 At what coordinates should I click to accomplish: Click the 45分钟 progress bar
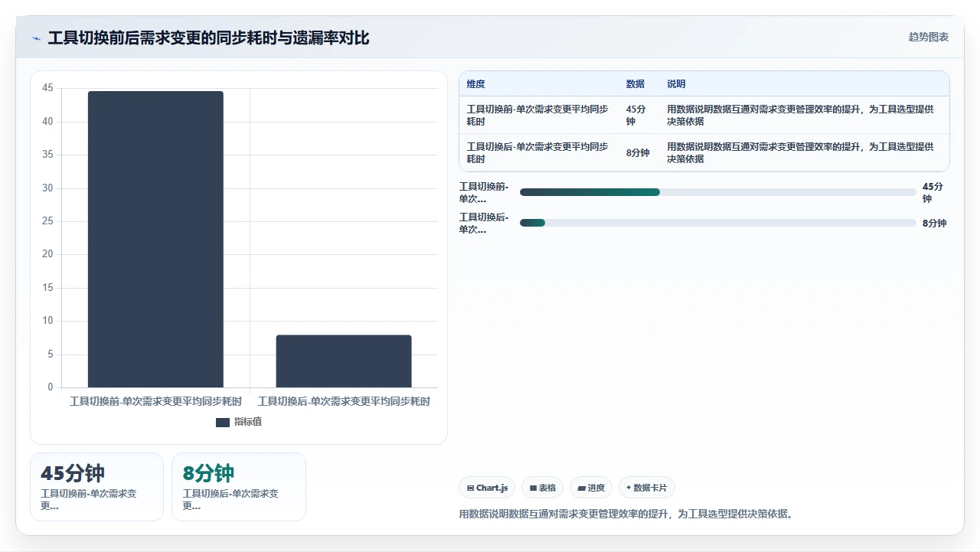718,192
